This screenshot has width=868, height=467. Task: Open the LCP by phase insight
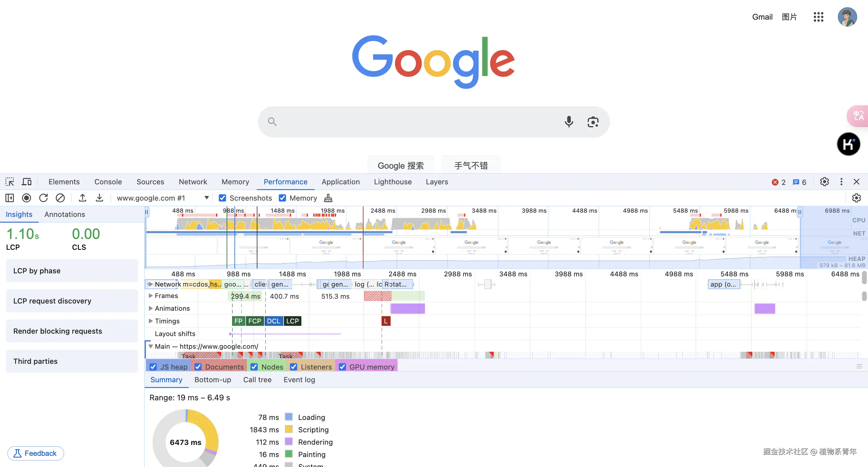(x=72, y=271)
